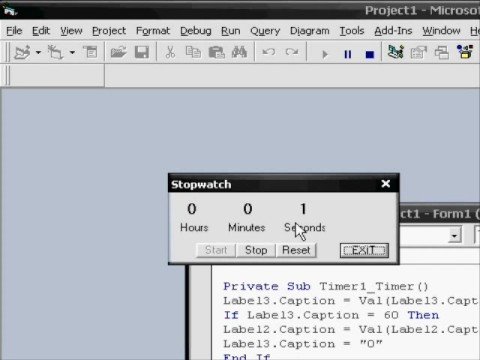Click the 'Private Sub Timer1_Timer()' code line
Screen dimensions: 480x360
tap(326, 286)
